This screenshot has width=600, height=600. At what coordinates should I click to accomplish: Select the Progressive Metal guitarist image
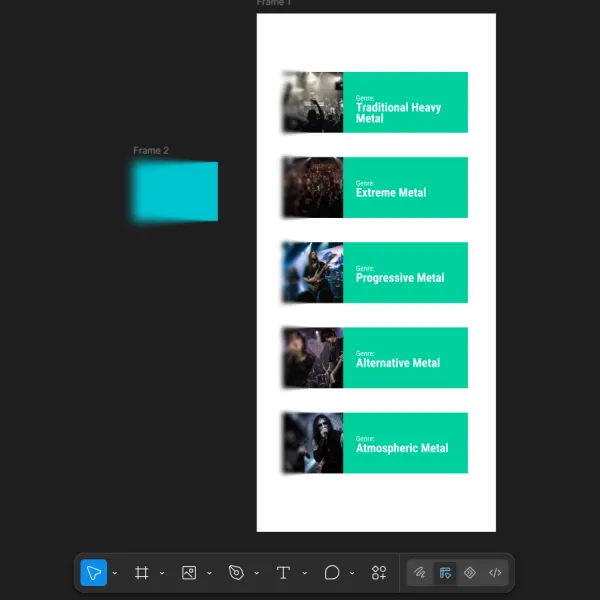pyautogui.click(x=313, y=272)
